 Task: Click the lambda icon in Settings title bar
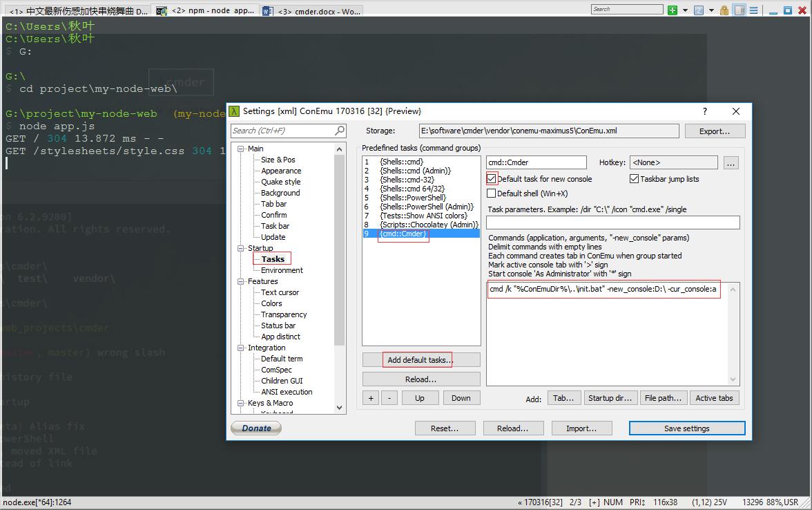tap(235, 111)
